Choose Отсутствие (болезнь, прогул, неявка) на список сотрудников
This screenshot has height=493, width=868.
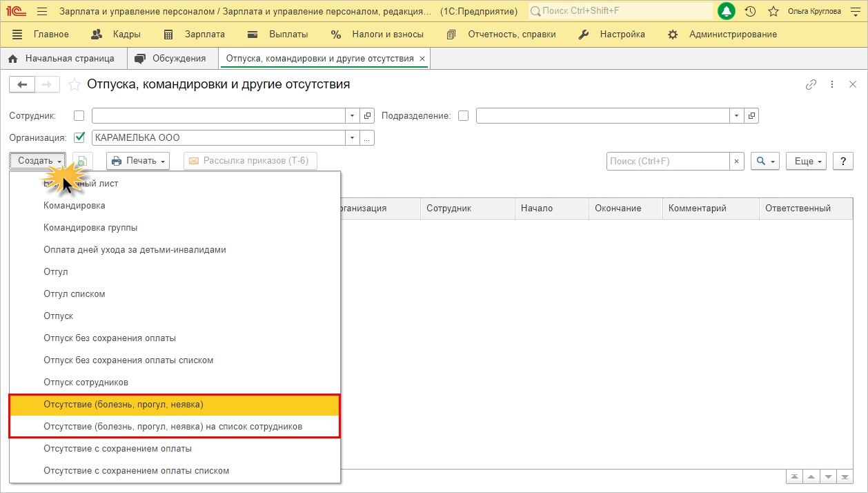175,427
